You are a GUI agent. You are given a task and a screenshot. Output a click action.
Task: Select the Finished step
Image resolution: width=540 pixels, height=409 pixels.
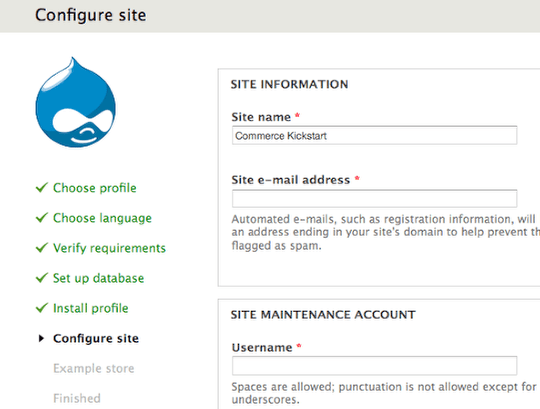click(77, 398)
